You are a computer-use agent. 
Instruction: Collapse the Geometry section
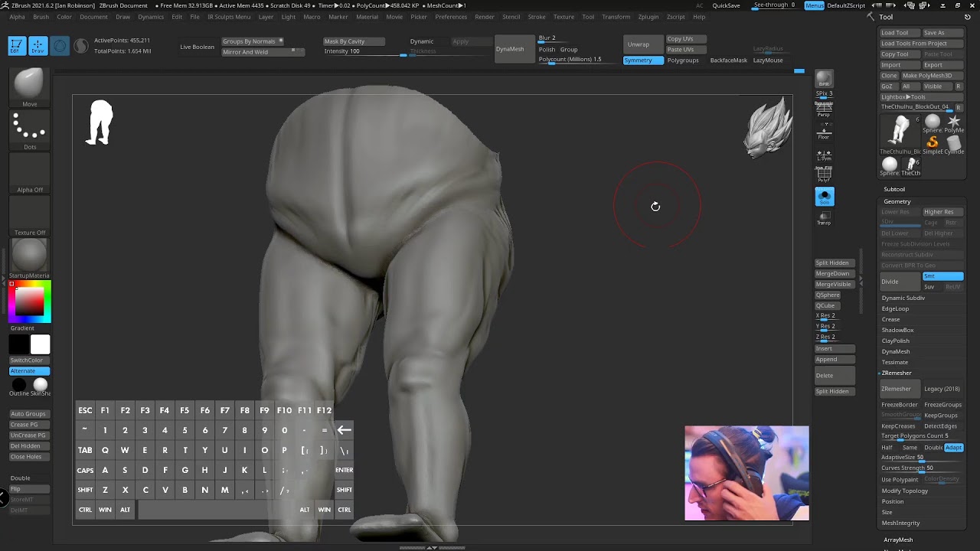pos(897,201)
